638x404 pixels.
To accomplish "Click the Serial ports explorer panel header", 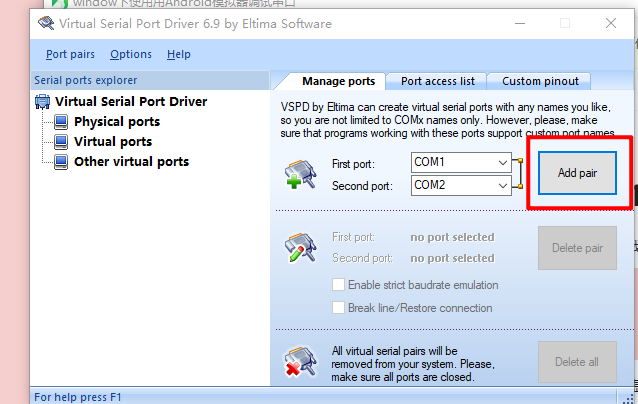I will point(150,80).
